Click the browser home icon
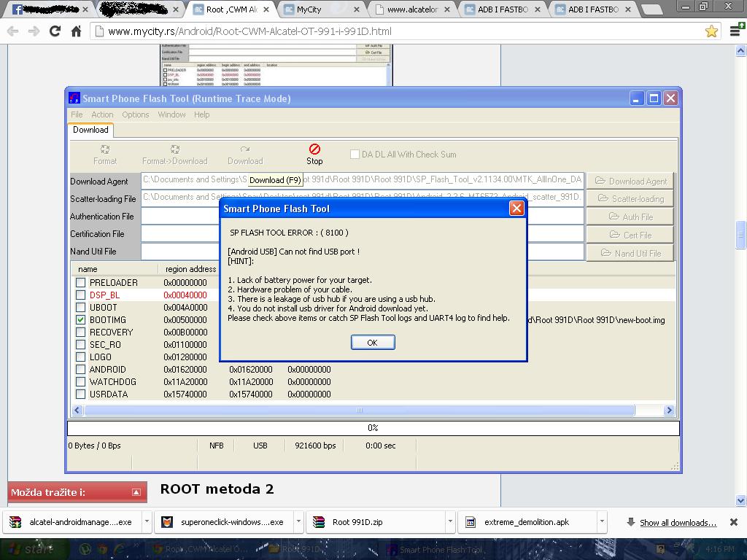 (76, 31)
